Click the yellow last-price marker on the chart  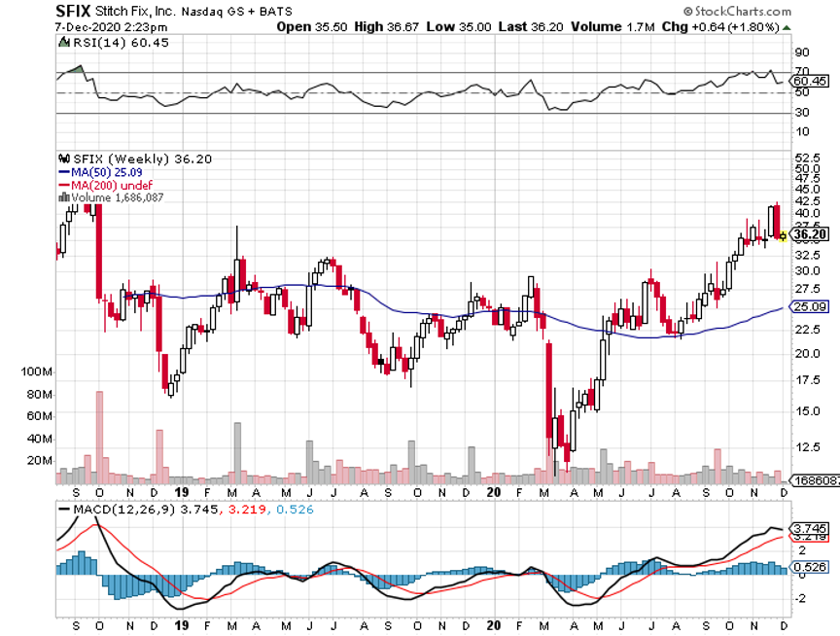tap(784, 235)
